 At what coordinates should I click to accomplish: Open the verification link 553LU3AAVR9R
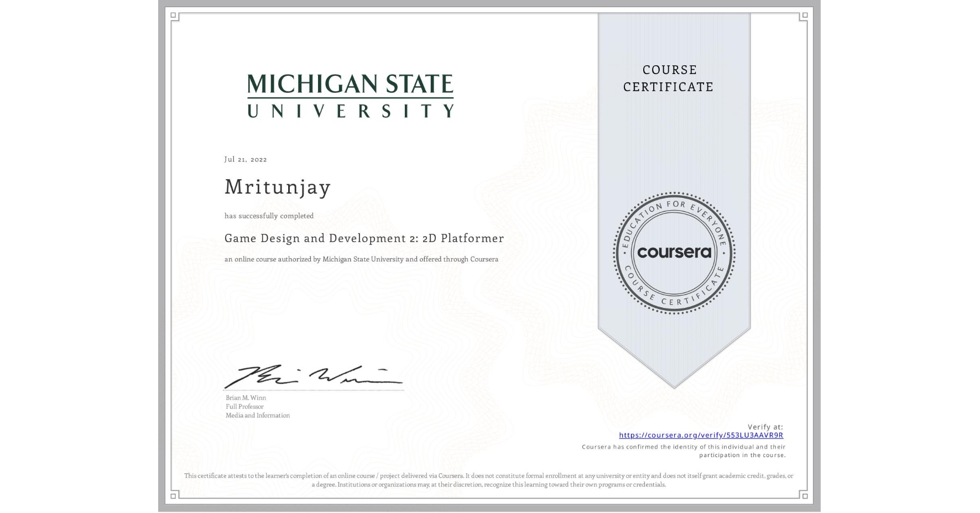tap(702, 436)
